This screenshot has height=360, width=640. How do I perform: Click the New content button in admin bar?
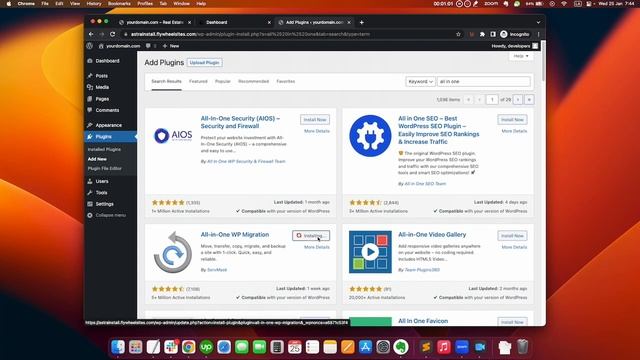[171, 46]
